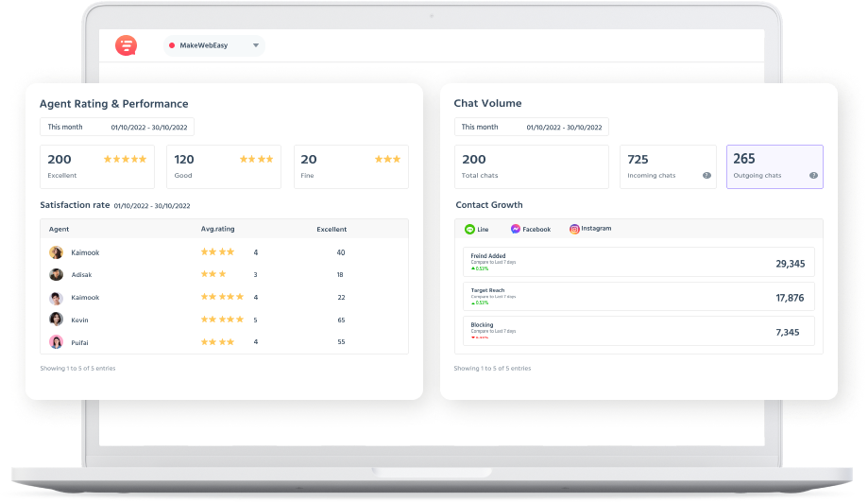The height and width of the screenshot is (502, 868).
Task: Click Puifai's star rating icons
Action: [x=217, y=342]
